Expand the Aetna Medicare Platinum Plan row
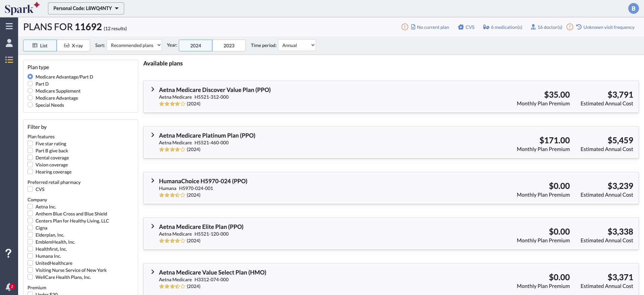644x295 pixels. (153, 135)
